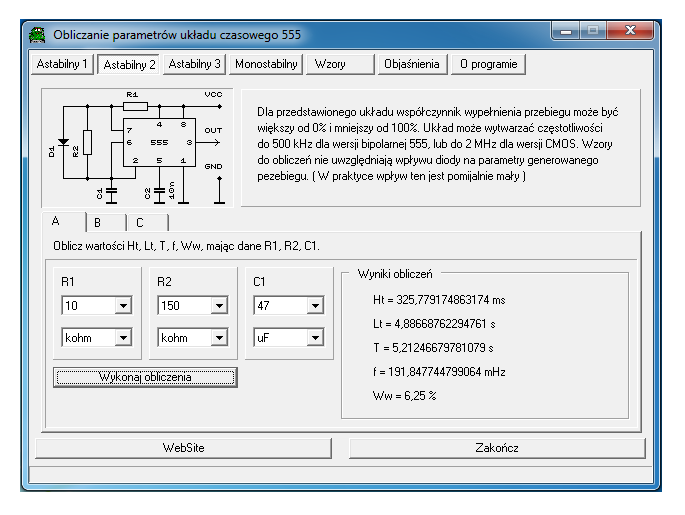Click the Ht = 325,779174863174 ms result

point(439,300)
